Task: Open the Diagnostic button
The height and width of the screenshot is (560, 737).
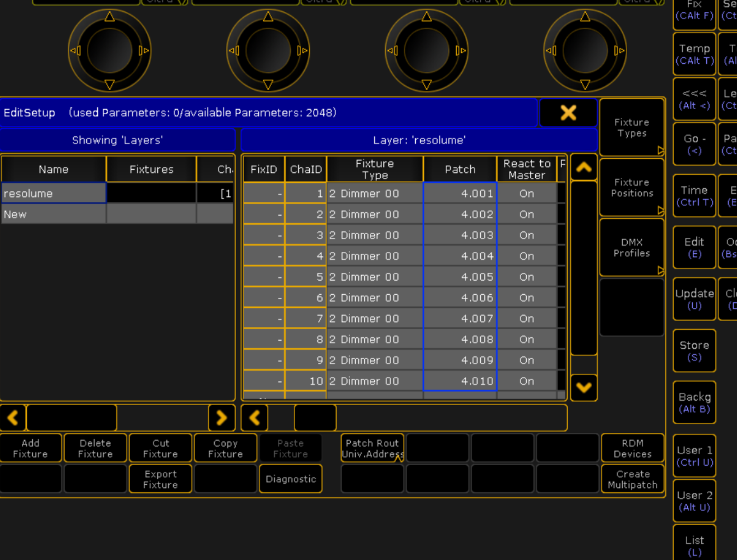Action: [291, 479]
